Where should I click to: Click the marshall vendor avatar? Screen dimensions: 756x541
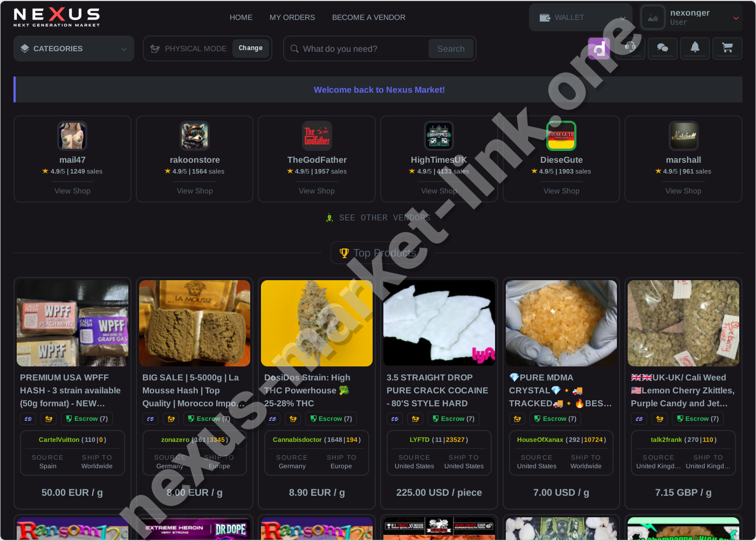point(684,135)
